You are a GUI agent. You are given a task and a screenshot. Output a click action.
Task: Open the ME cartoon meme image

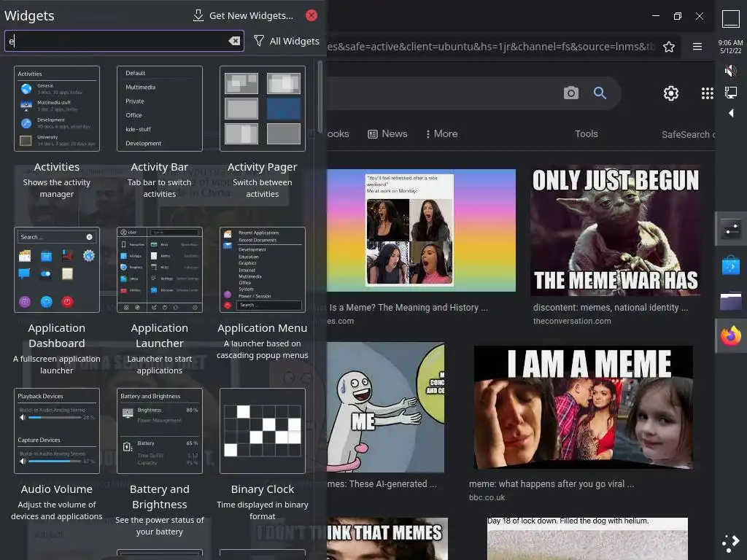386,408
